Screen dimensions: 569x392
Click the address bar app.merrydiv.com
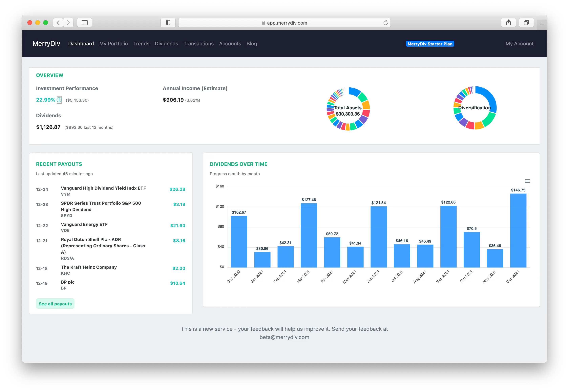point(284,23)
